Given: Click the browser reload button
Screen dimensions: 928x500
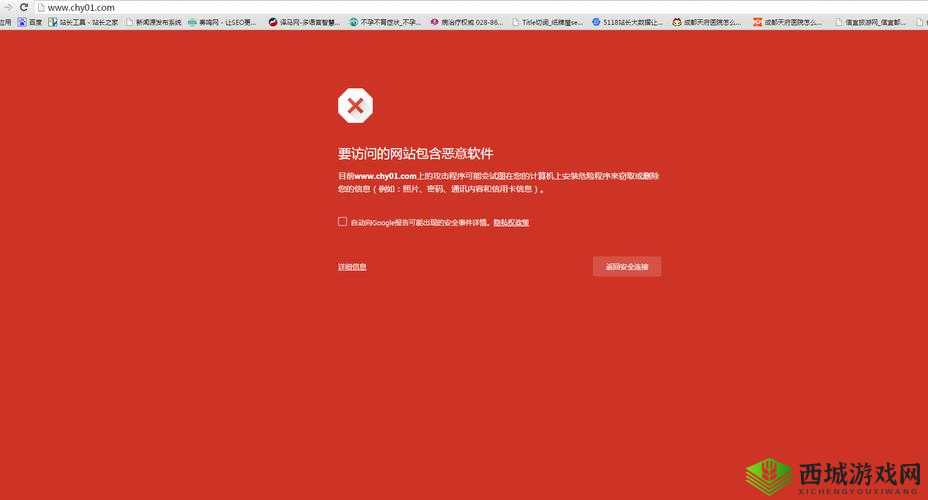Looking at the screenshot, I should click(24, 7).
